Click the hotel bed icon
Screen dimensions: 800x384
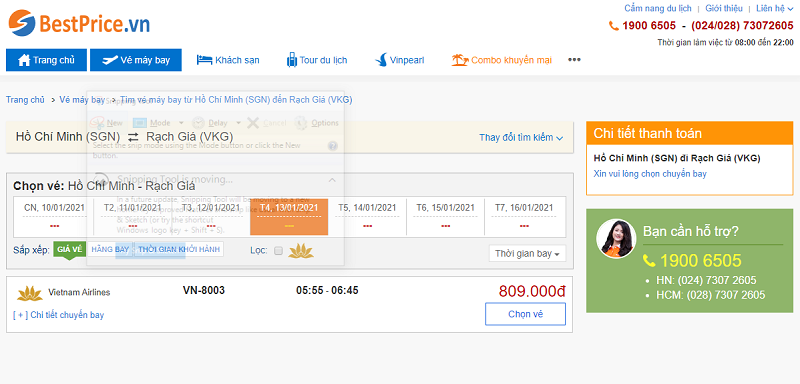[x=204, y=60]
